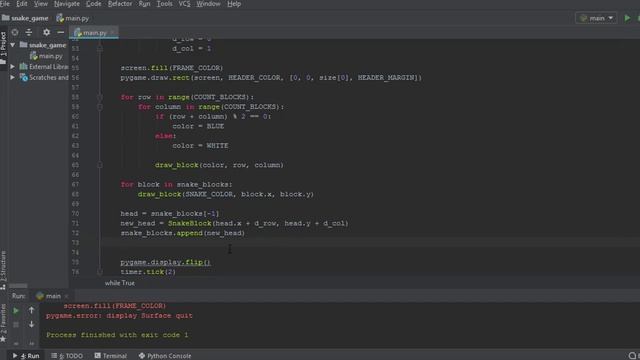Close the main.py editor tab
This screenshot has width=640, height=360.
112,32
